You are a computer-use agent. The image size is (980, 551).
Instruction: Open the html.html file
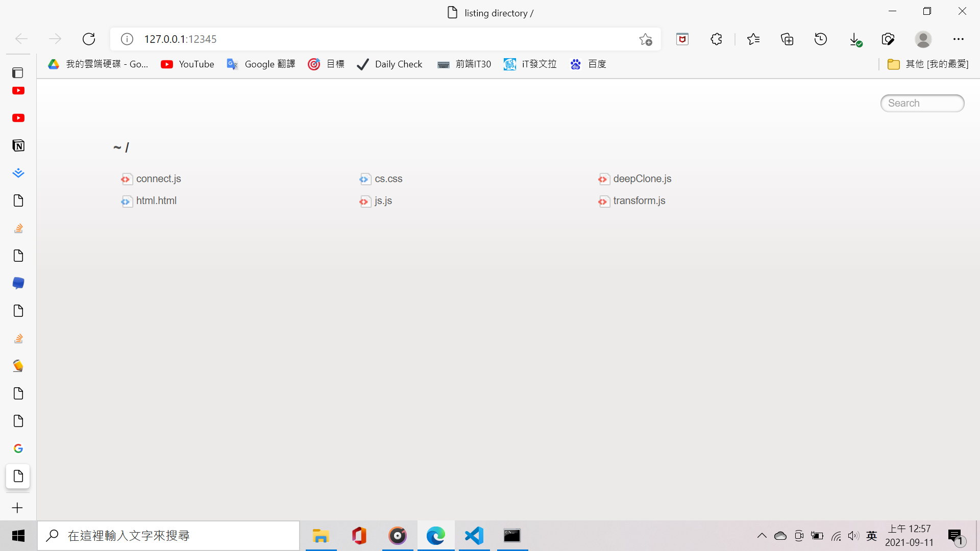pos(156,201)
